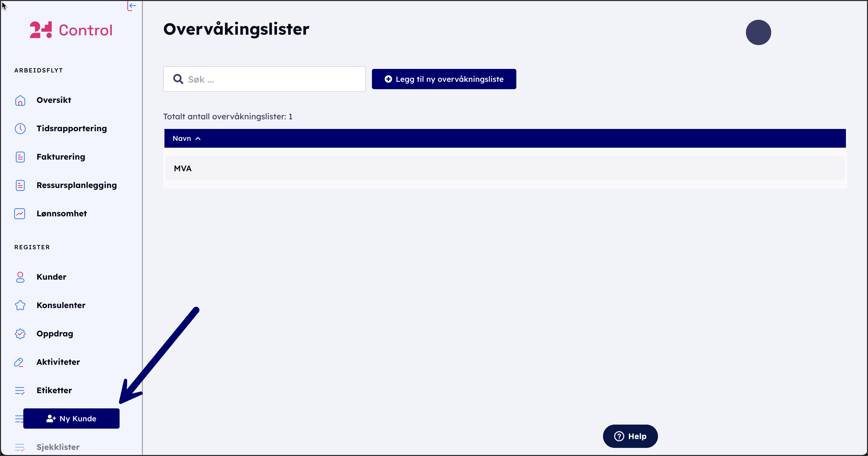This screenshot has height=456, width=868.
Task: Open the user profile avatar circle
Action: (x=758, y=32)
